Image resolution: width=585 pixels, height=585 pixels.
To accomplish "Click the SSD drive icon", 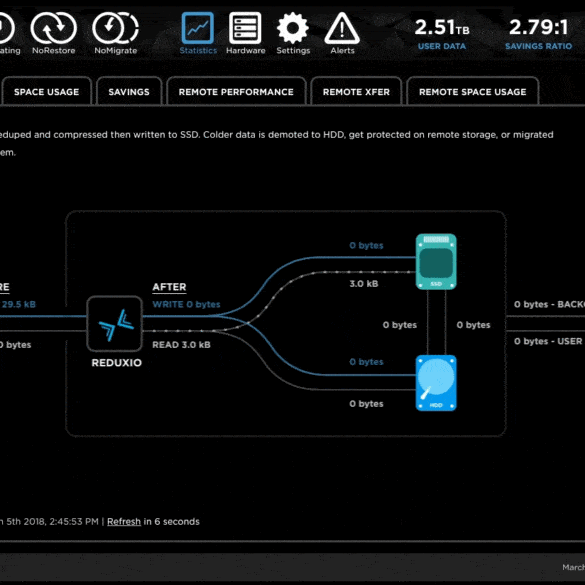I will [x=436, y=262].
